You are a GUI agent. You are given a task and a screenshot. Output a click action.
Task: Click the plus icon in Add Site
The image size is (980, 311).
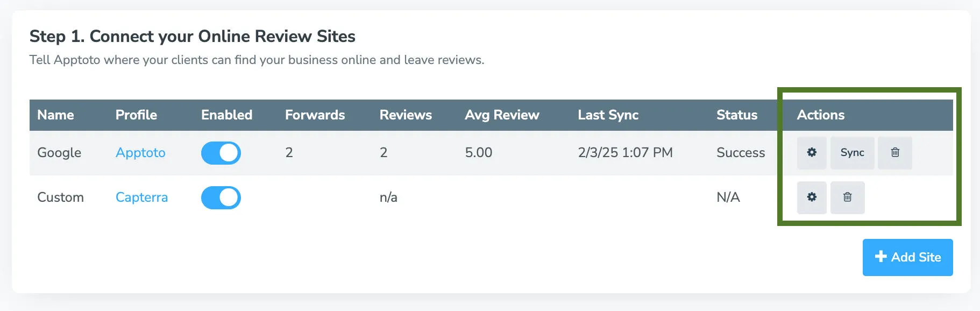point(880,257)
